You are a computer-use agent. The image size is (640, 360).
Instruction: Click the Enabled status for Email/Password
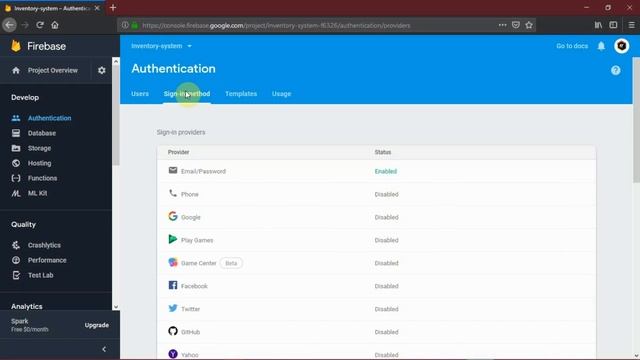point(386,171)
